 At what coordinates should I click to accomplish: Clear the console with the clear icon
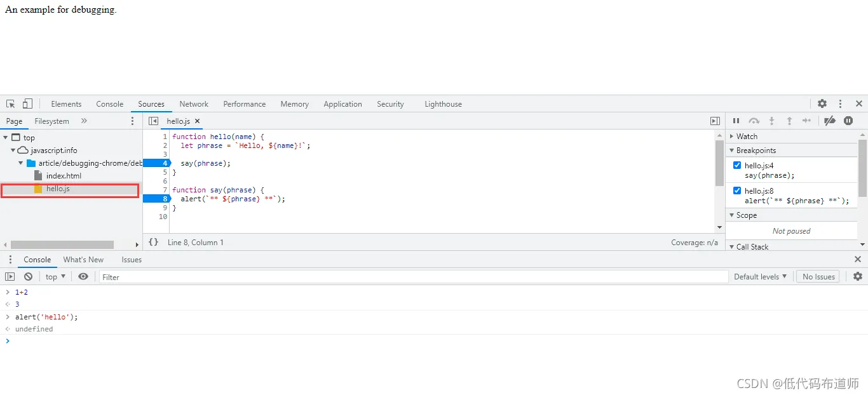(x=29, y=277)
